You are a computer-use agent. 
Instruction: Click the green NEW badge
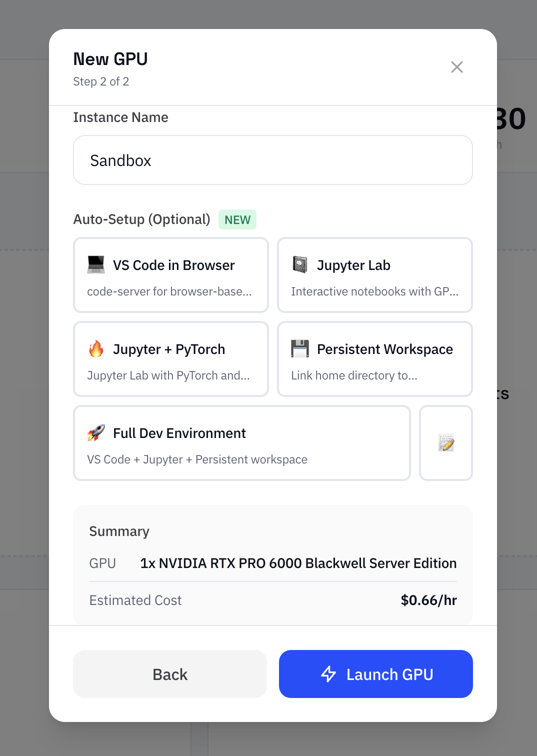(x=237, y=220)
